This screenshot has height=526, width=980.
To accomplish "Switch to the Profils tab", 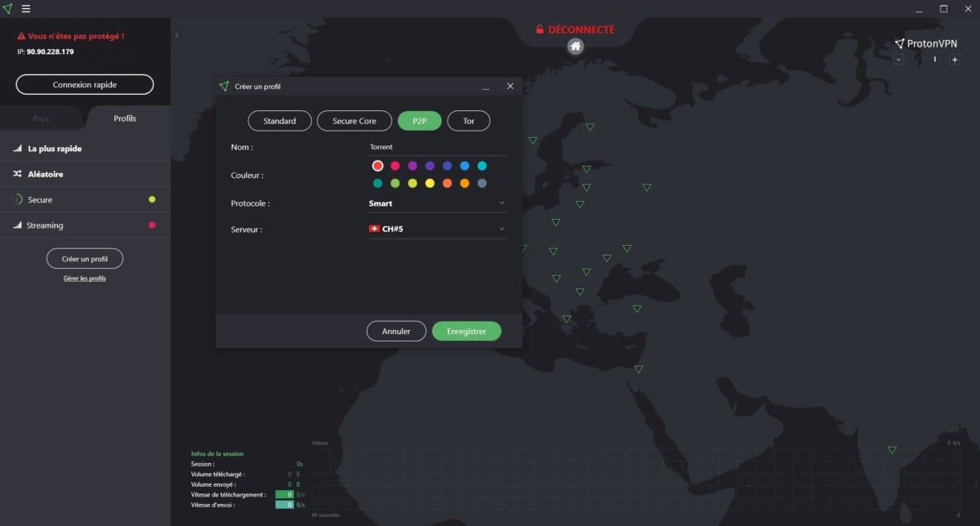I will [x=125, y=118].
